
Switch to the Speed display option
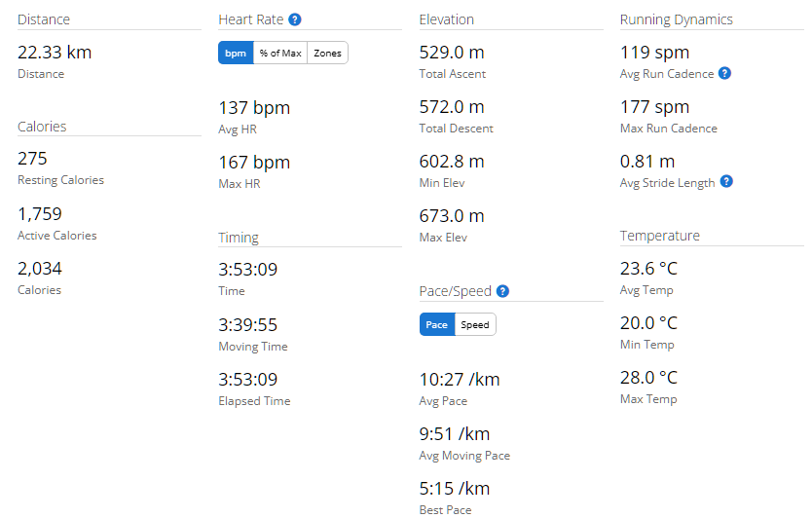[475, 324]
